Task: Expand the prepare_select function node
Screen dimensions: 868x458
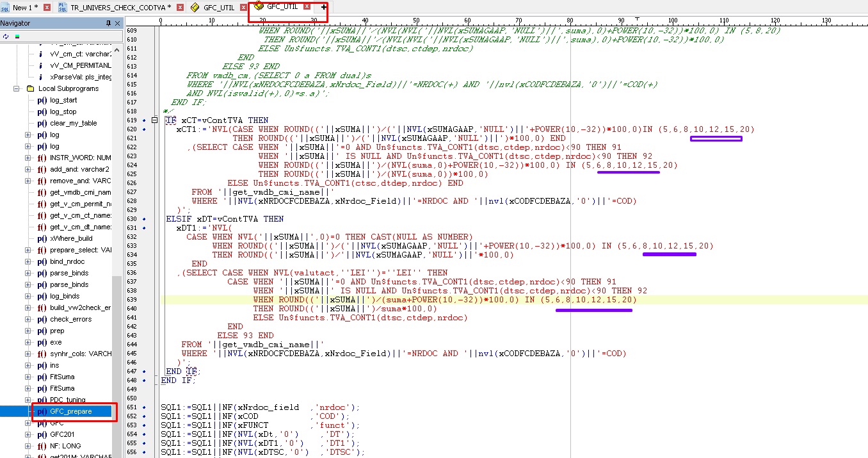Action: 28,250
